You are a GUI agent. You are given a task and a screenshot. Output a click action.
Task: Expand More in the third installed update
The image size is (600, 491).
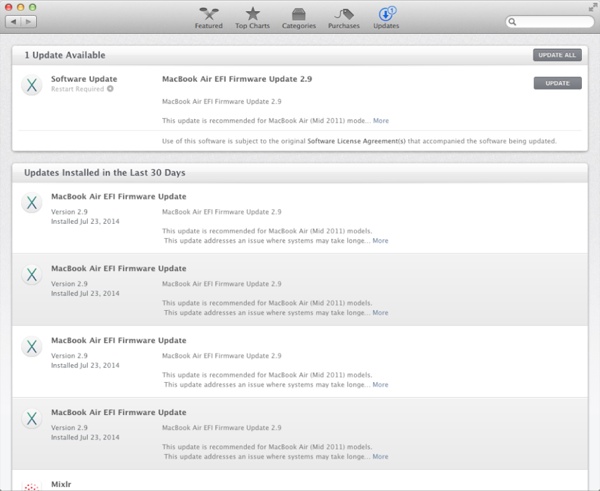pyautogui.click(x=380, y=385)
